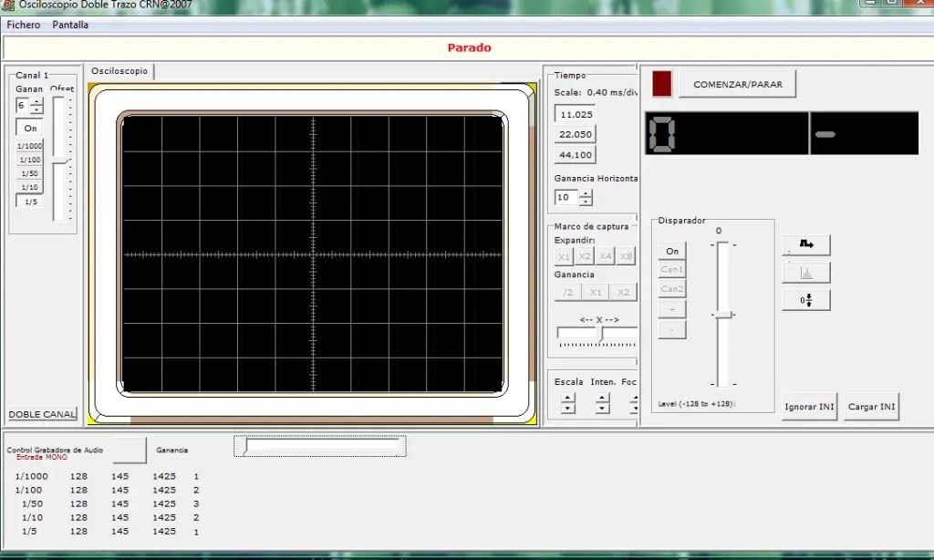
Task: Increase Canal 1 gain with up arrow
Action: [x=36, y=101]
